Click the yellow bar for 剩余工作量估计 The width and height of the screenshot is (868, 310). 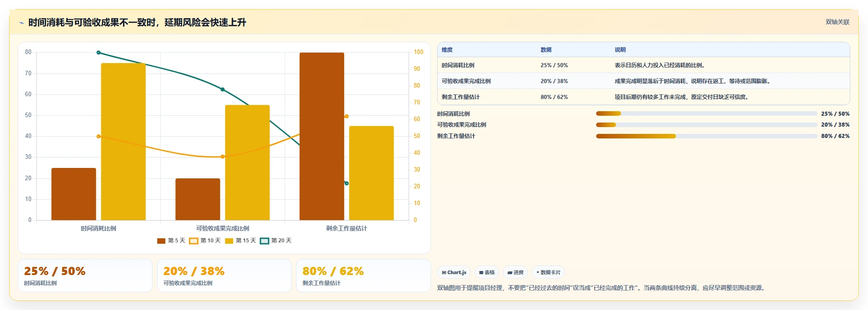tap(371, 173)
